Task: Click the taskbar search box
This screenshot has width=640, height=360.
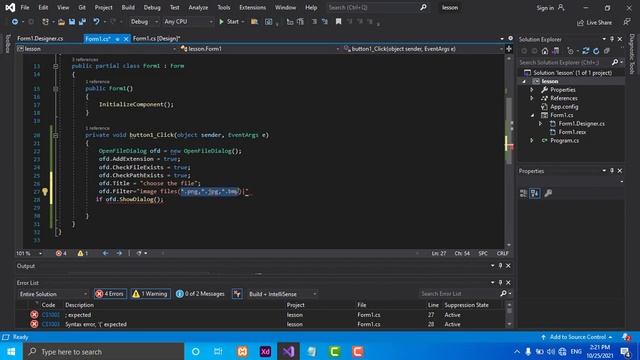Action: (104, 351)
